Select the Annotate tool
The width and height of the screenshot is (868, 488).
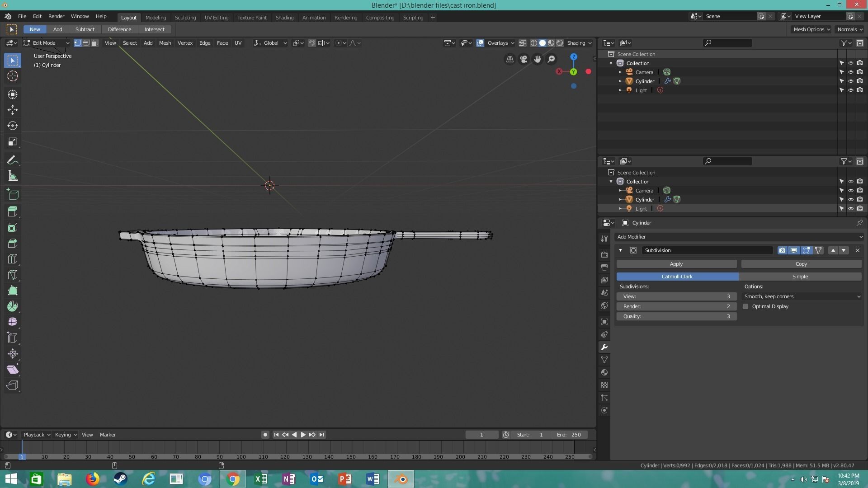[13, 160]
